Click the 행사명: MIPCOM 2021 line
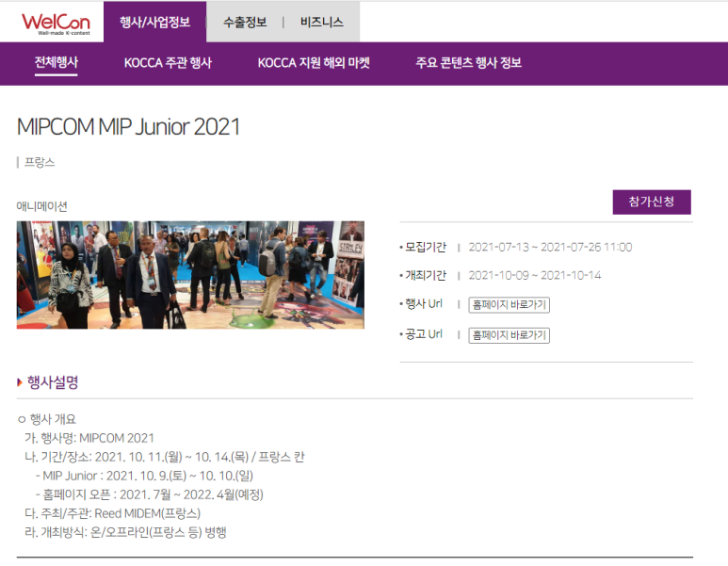Viewport: 728px width, 566px height. click(89, 438)
